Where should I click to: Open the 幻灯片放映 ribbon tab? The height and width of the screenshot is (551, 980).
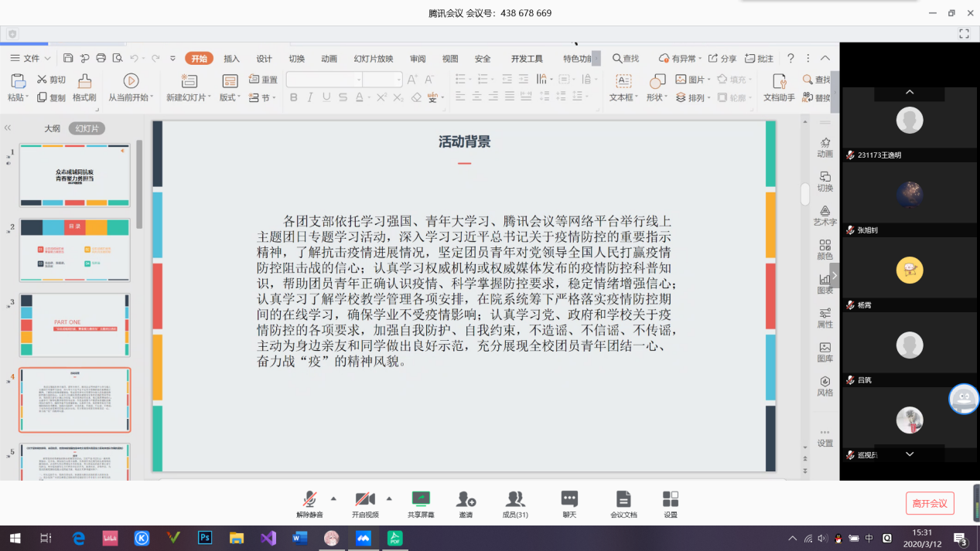(374, 59)
